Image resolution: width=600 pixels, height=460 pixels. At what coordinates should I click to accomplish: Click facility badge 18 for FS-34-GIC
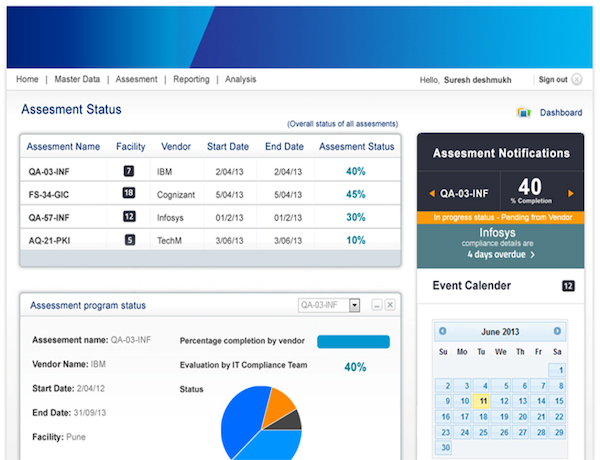pos(129,194)
